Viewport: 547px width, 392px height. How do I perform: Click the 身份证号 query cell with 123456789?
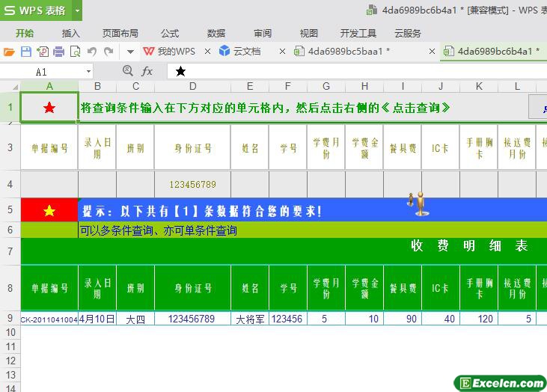coord(192,184)
